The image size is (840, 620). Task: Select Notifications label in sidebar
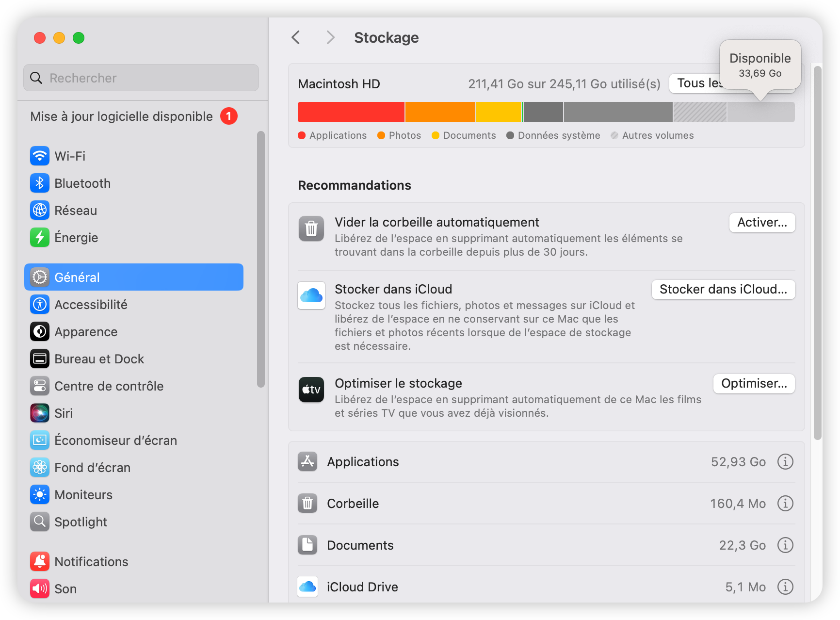(91, 562)
